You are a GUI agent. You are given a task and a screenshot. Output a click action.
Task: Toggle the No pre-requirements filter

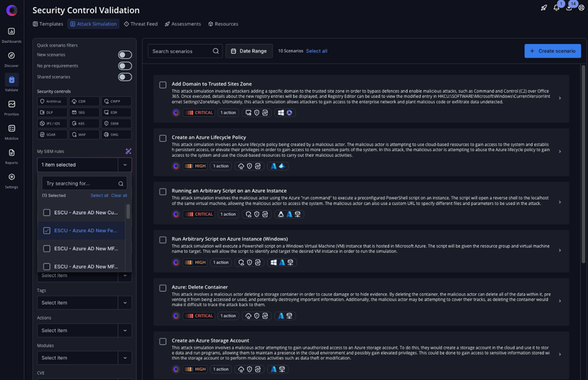coord(125,66)
